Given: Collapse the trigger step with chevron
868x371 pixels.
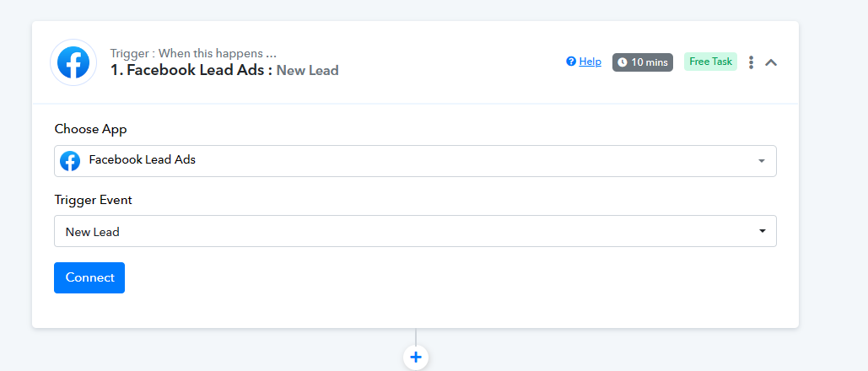Looking at the screenshot, I should tap(771, 62).
